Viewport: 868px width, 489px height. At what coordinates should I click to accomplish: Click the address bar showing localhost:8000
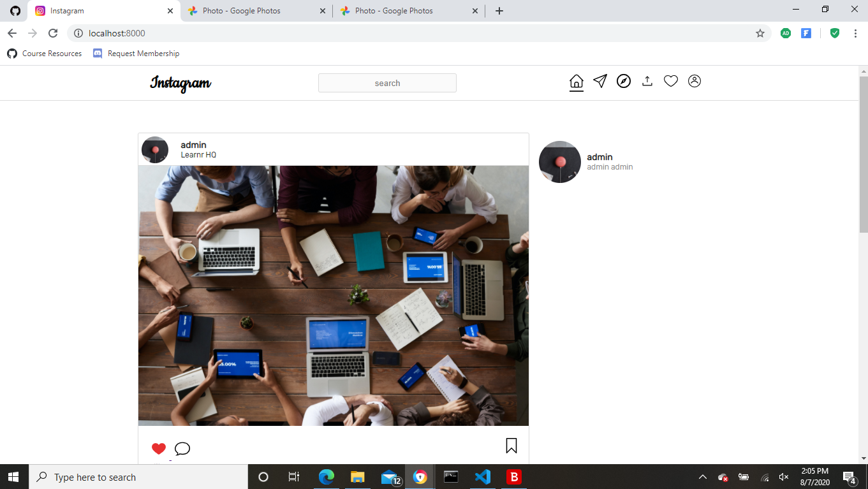[x=419, y=33]
